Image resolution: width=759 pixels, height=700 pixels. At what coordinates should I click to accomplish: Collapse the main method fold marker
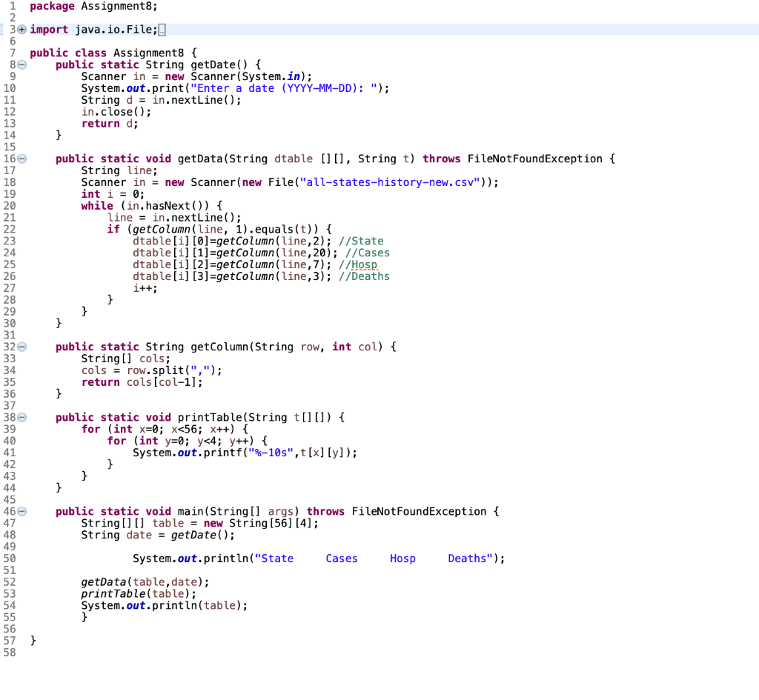coord(21,511)
